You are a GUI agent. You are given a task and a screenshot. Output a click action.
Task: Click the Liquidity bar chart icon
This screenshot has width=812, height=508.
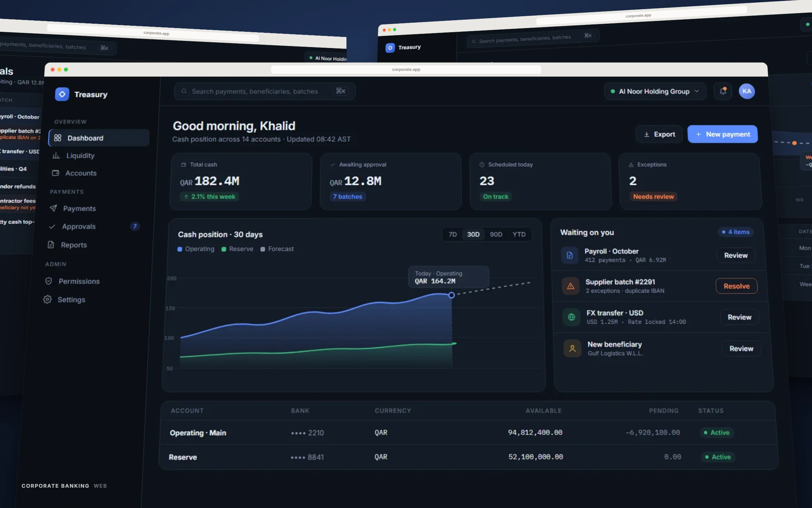(x=56, y=155)
